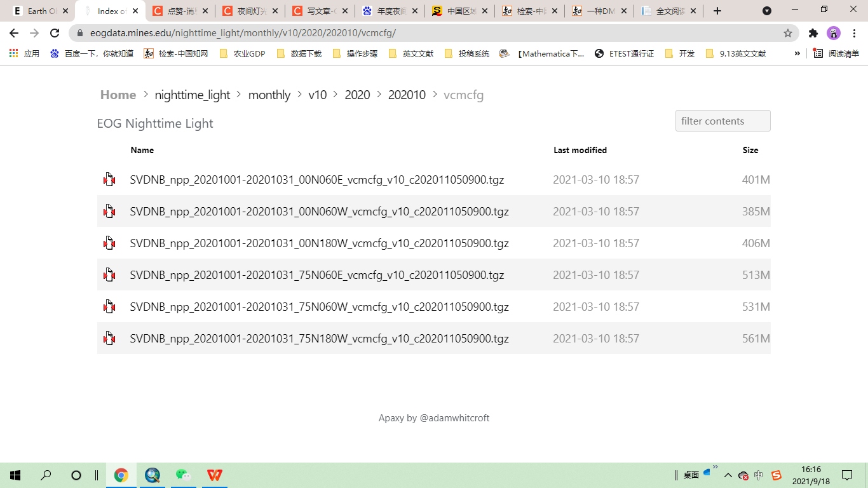Screen dimensions: 868x488
Task: Switch to the 中国区域 tab
Action: [x=460, y=11]
